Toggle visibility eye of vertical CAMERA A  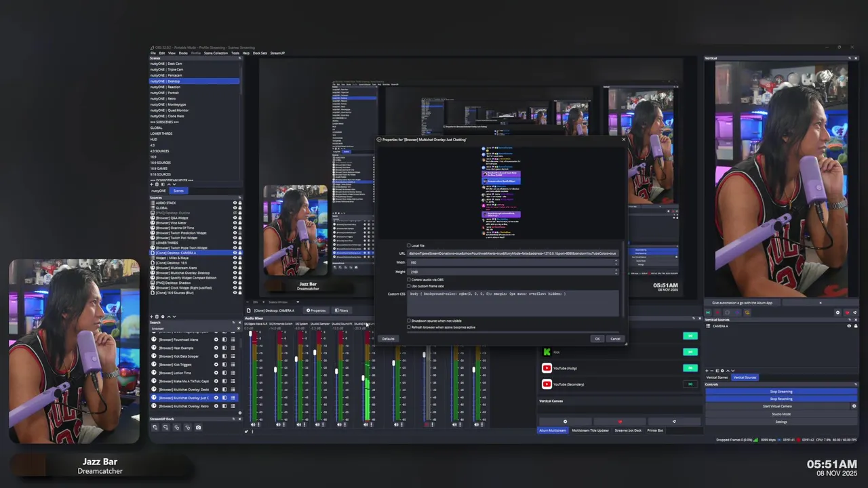[x=848, y=326]
